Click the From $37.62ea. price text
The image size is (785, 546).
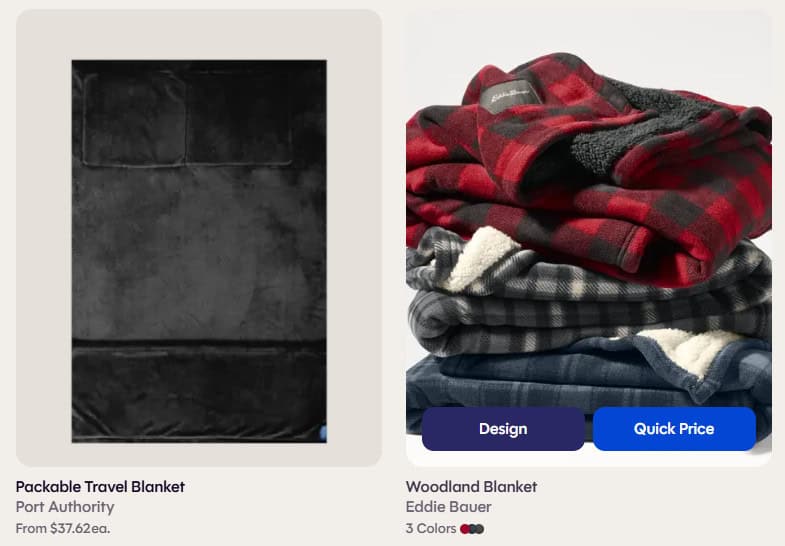pos(63,528)
